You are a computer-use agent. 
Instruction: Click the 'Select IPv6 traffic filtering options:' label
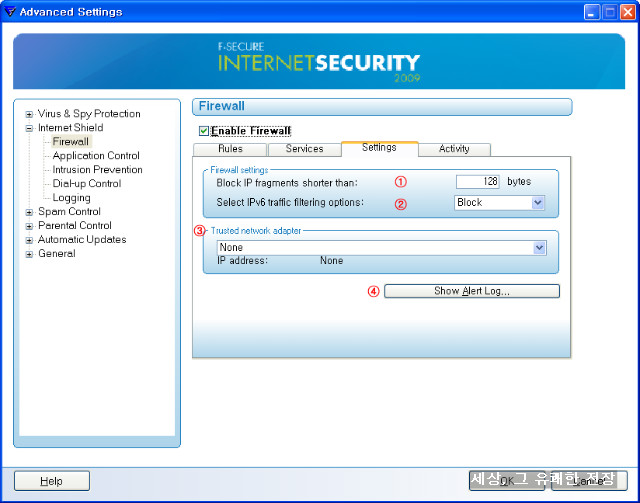290,203
